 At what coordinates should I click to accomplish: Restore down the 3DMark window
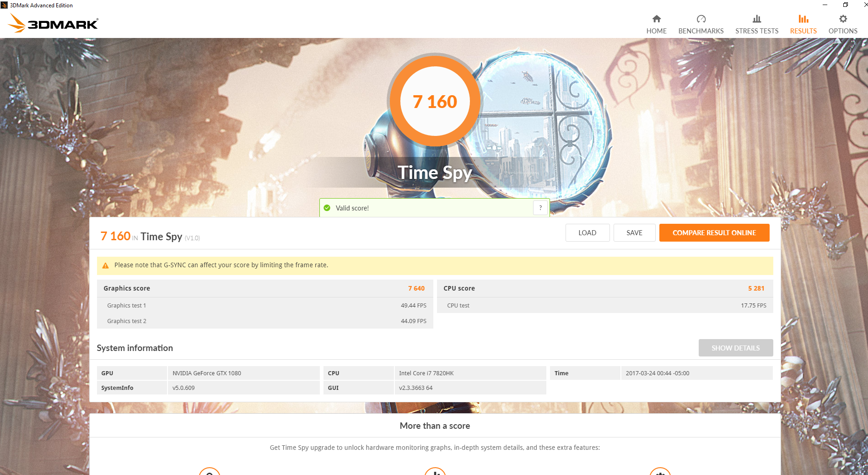[x=846, y=5]
